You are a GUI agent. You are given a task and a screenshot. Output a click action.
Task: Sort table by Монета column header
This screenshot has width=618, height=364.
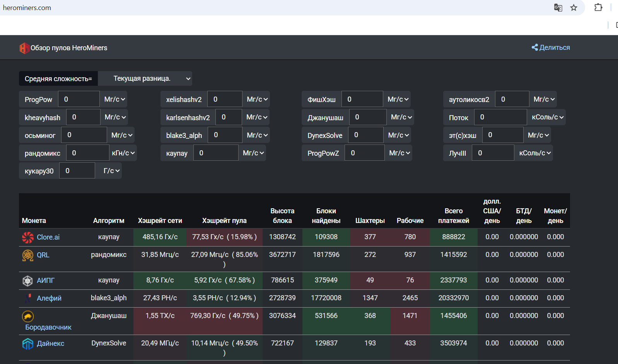click(x=34, y=221)
